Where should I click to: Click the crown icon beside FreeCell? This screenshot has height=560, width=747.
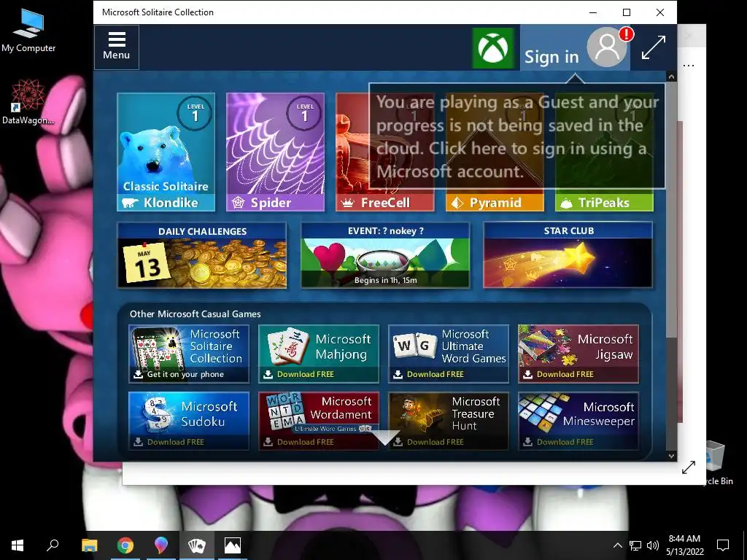tap(348, 203)
